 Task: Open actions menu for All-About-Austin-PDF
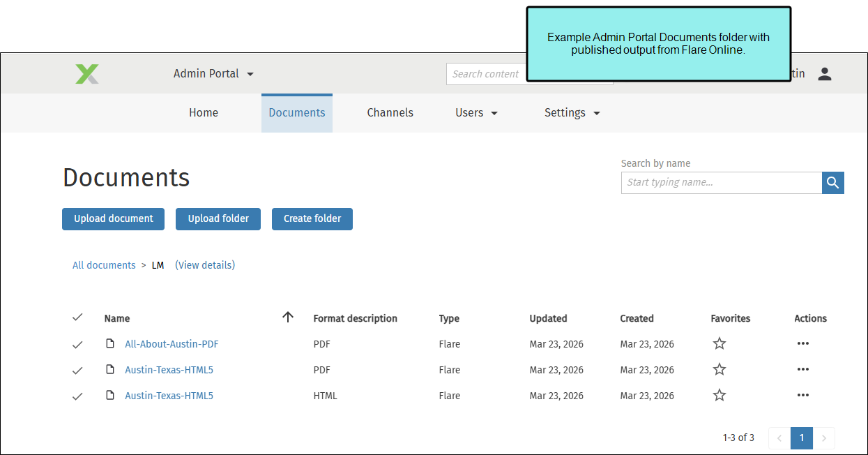[802, 344]
